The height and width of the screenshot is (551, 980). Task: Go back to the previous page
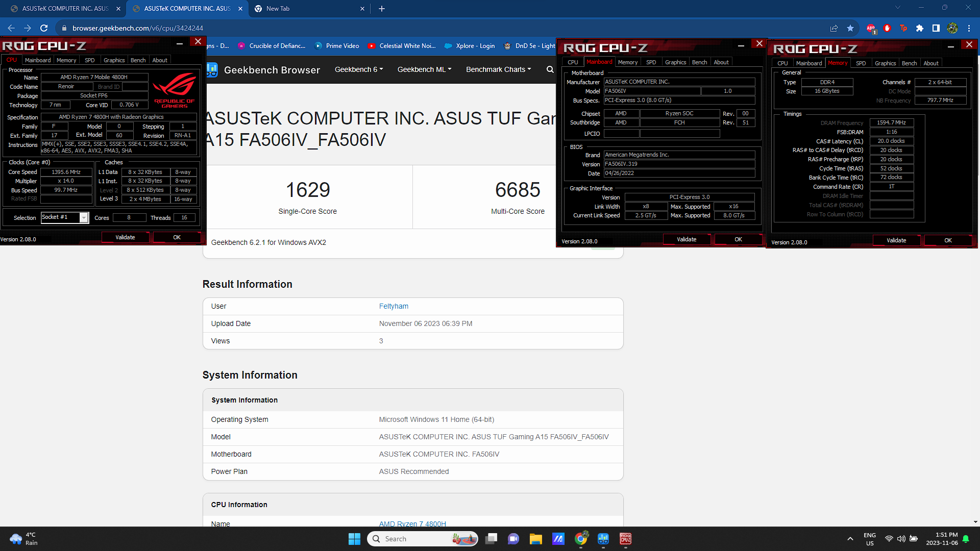(x=11, y=29)
